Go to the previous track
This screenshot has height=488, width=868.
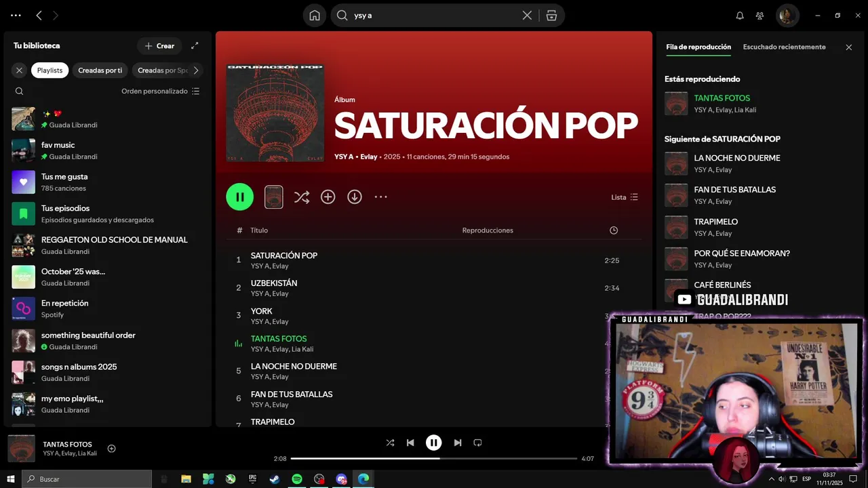(410, 443)
